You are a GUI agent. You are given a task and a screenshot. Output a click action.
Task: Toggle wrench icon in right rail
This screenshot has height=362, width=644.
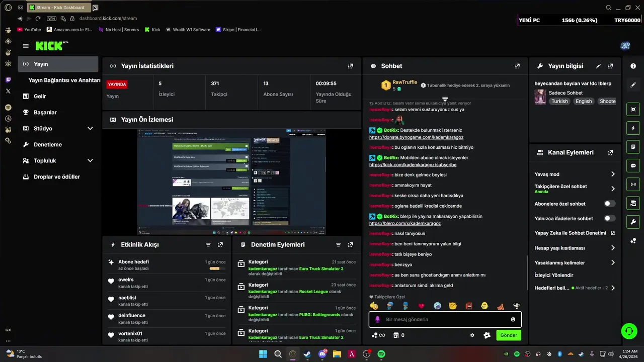[633, 222]
